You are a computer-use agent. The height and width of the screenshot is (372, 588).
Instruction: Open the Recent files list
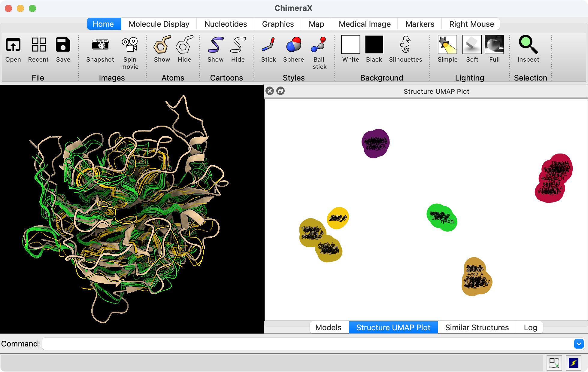[38, 45]
